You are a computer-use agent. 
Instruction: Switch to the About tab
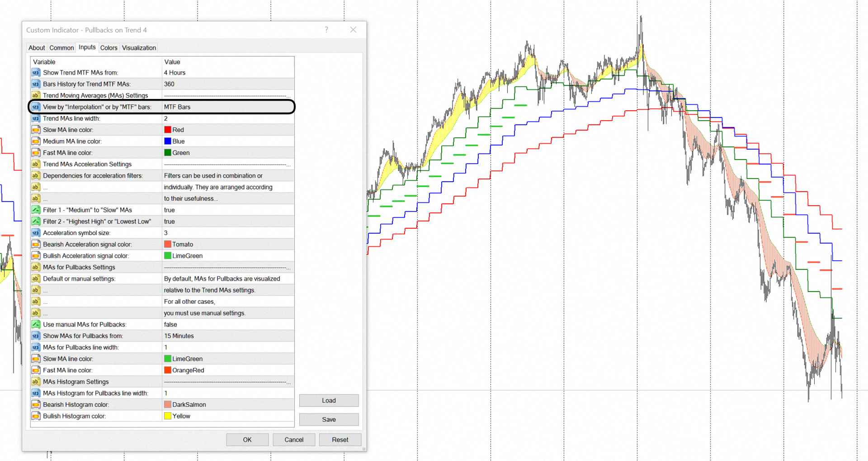37,48
